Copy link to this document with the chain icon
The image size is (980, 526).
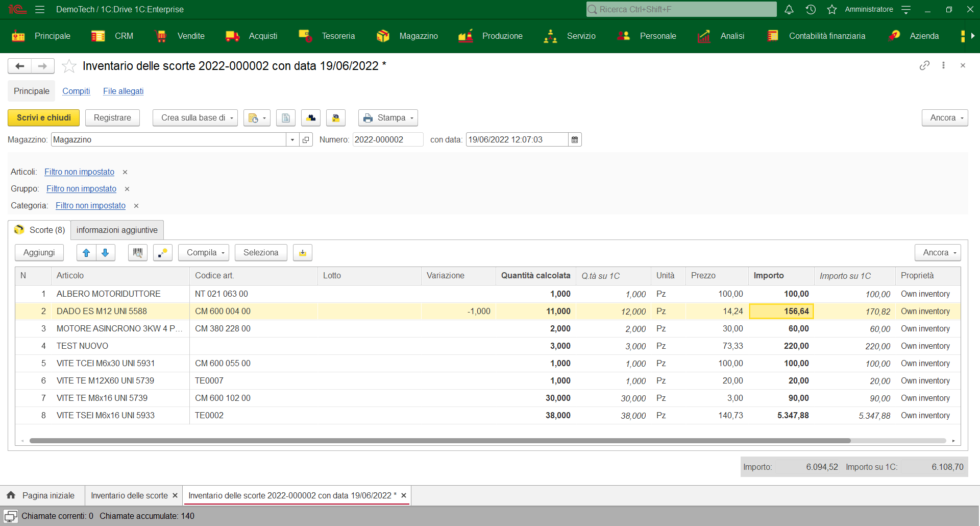coord(924,65)
